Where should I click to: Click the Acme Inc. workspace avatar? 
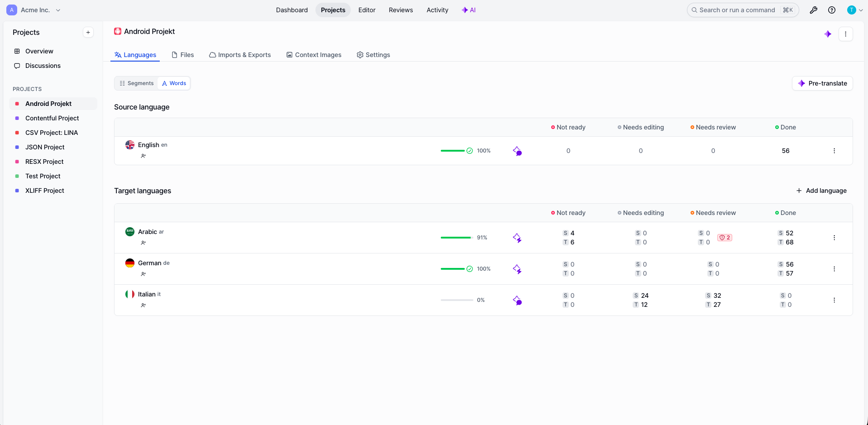click(12, 10)
